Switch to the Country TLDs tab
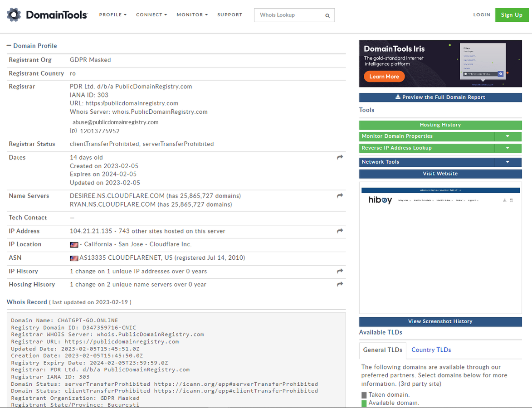Image resolution: width=532 pixels, height=408 pixels. [x=431, y=350]
